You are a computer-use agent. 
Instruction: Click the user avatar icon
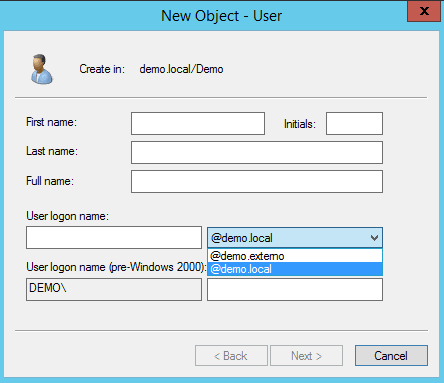[x=42, y=69]
